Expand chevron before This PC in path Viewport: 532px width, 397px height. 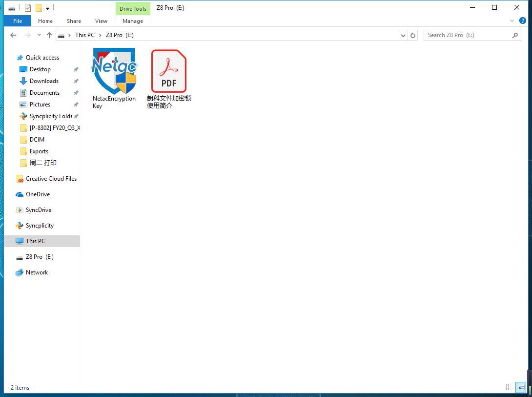(x=70, y=35)
